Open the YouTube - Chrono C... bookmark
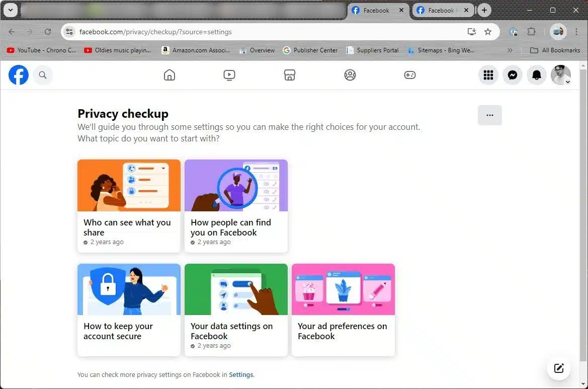 pyautogui.click(x=41, y=50)
